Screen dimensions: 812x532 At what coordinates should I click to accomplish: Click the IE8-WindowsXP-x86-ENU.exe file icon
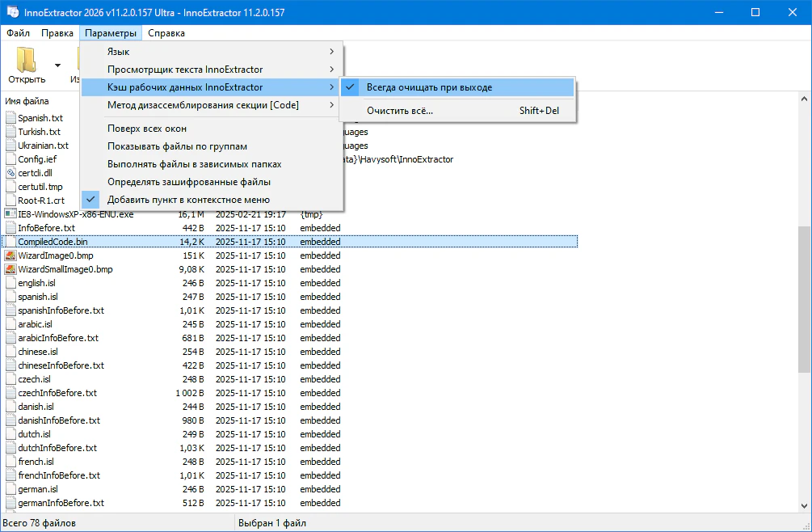[x=11, y=214]
